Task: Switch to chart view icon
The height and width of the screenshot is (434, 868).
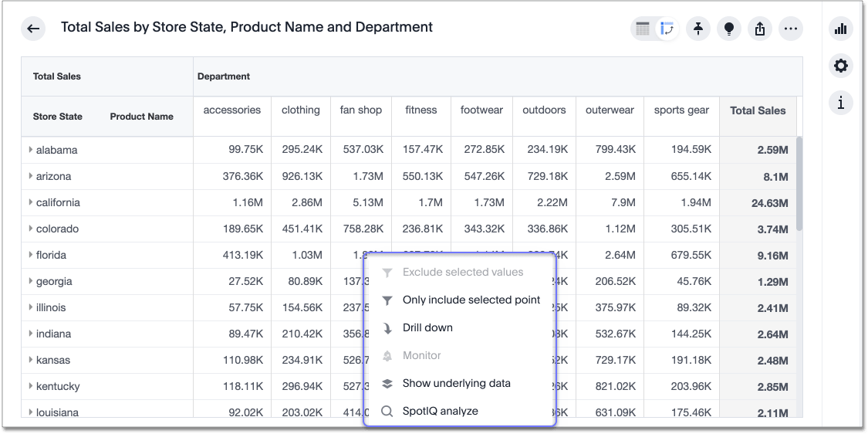Action: [667, 29]
